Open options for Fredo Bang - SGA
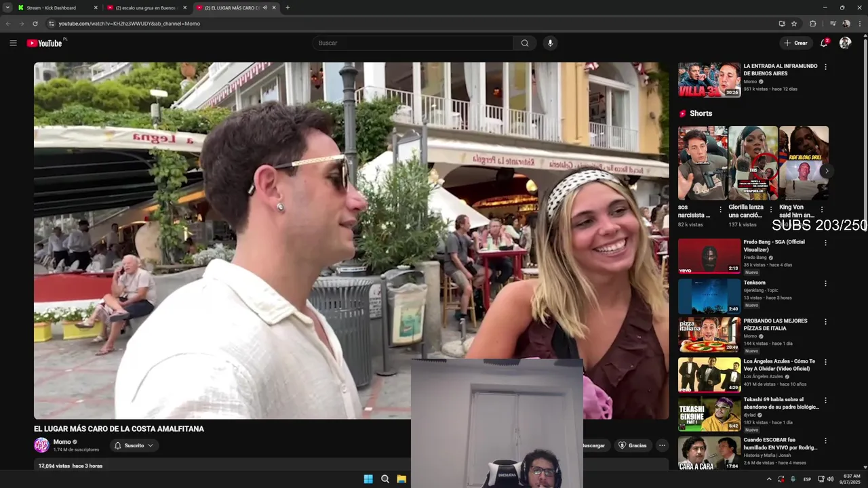This screenshot has height=488, width=868. point(825,243)
